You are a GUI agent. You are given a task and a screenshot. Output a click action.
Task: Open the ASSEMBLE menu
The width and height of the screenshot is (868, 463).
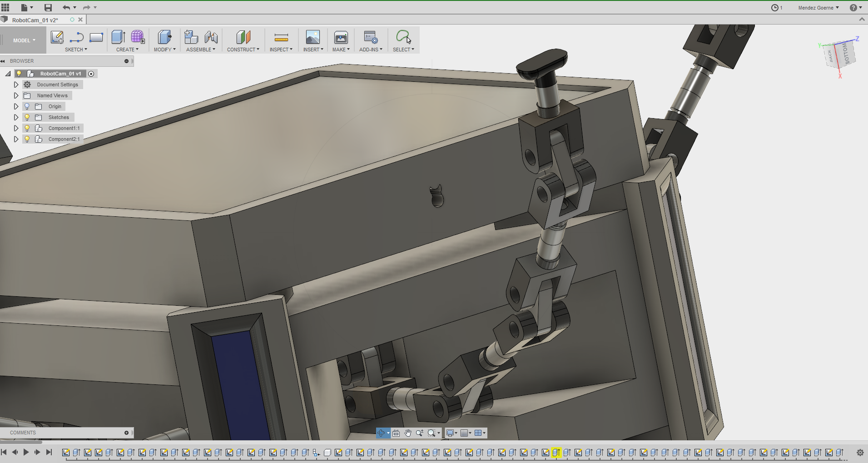[x=201, y=50]
